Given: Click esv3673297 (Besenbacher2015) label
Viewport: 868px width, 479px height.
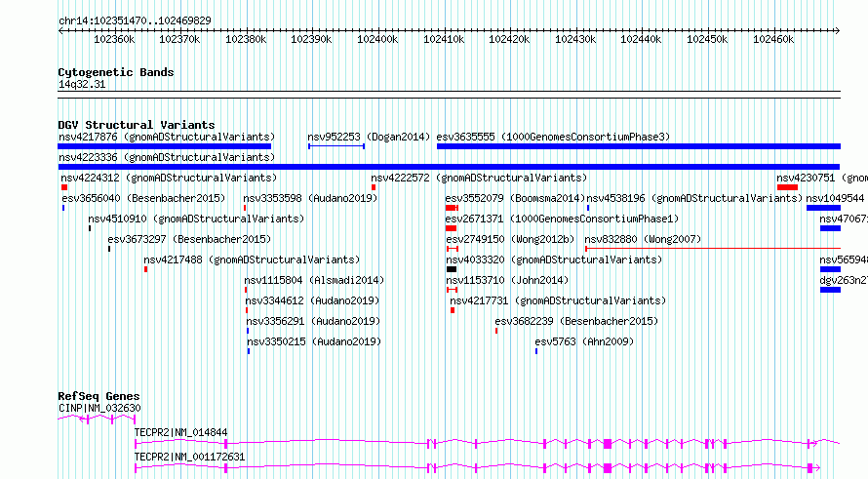Looking at the screenshot, I should coord(189,239).
